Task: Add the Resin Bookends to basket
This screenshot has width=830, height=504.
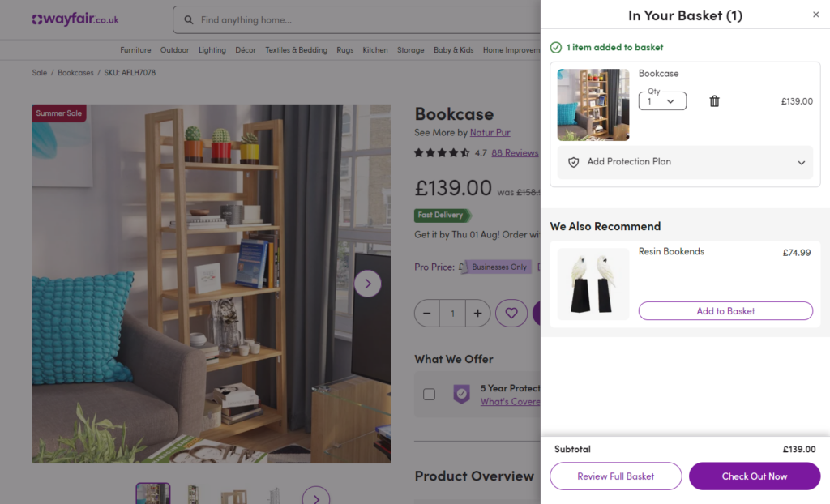Action: [725, 311]
